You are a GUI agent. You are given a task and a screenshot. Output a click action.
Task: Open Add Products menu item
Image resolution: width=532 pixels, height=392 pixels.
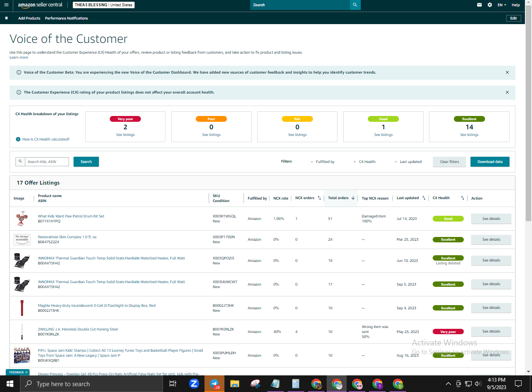(x=29, y=18)
